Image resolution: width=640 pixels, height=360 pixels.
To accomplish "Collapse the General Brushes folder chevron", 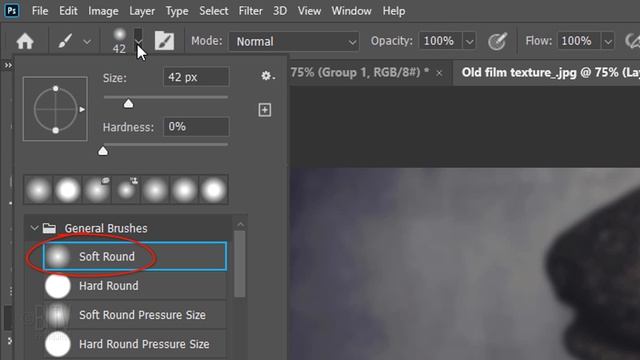I will pyautogui.click(x=34, y=228).
